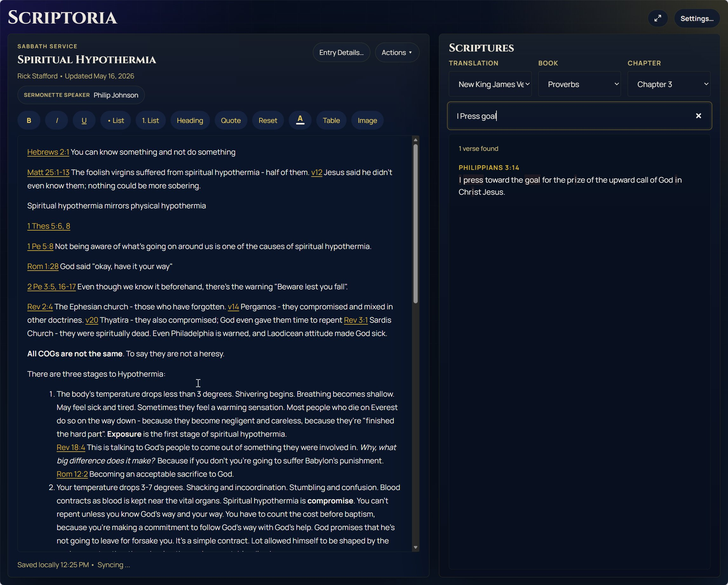Open the 2 Pe 3:5, 16-17 link
The image size is (728, 585).
pos(51,286)
